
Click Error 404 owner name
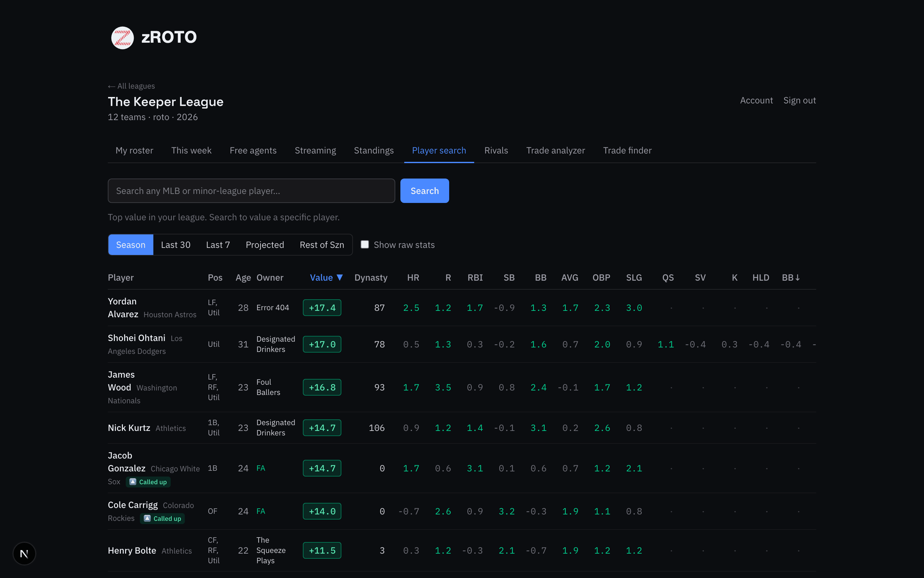(273, 308)
